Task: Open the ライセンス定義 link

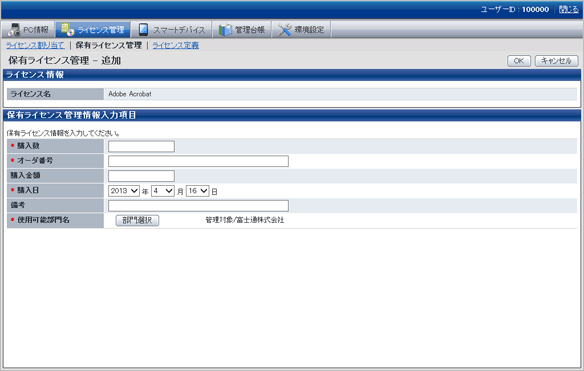Action: [x=175, y=45]
